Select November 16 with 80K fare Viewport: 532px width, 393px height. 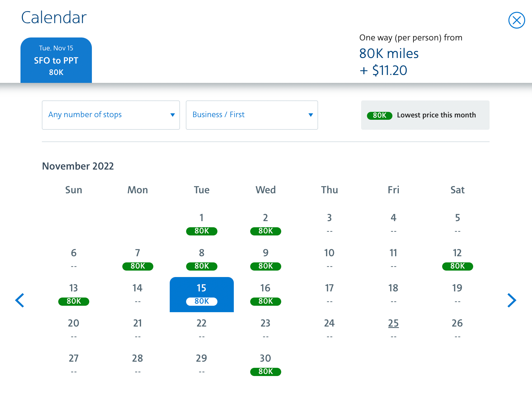(265, 294)
